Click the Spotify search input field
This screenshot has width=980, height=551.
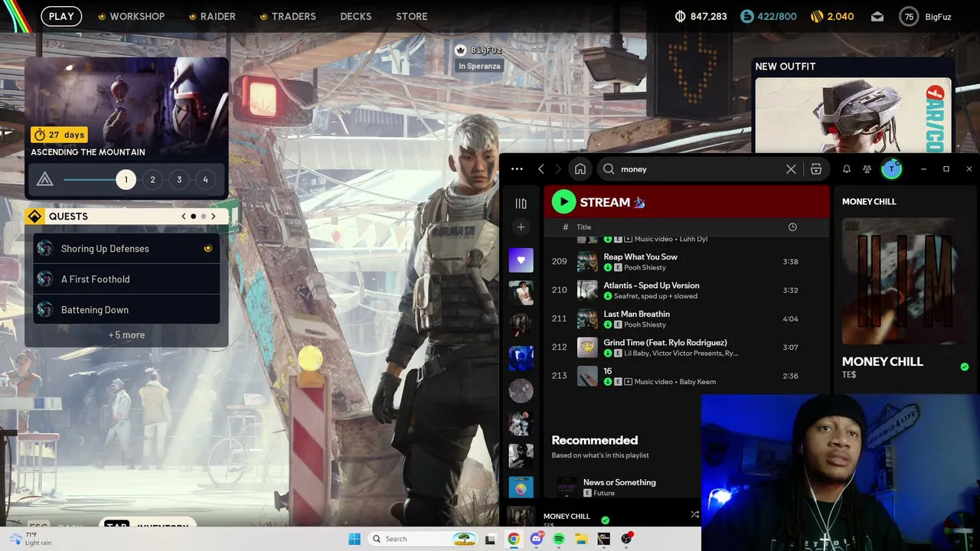coord(701,169)
